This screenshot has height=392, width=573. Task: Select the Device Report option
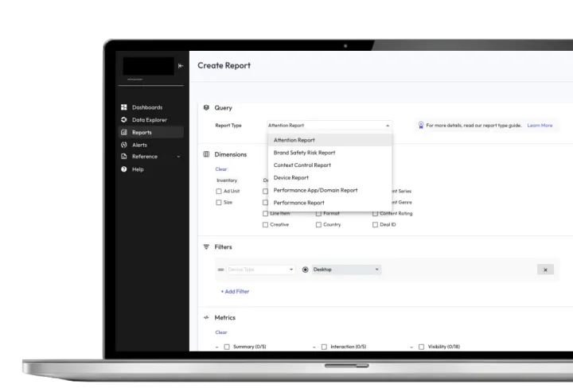(330, 178)
